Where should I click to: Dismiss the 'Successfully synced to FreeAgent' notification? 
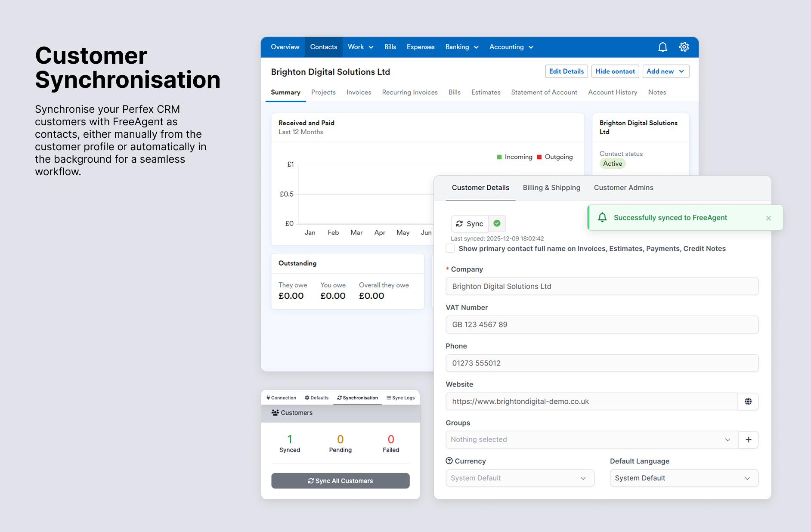click(768, 218)
